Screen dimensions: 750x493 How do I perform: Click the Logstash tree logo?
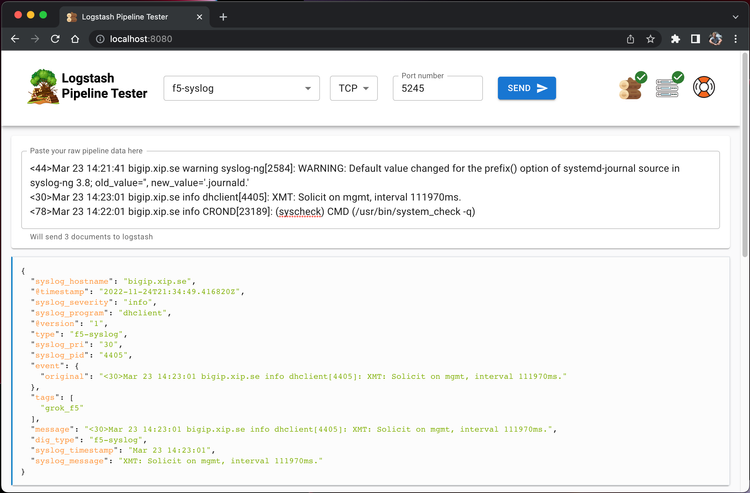pyautogui.click(x=42, y=87)
